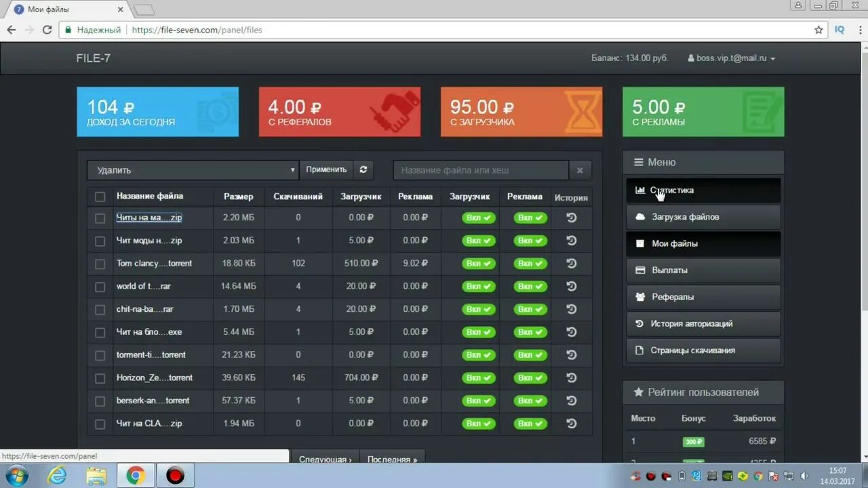Launch Internet Explorer from the taskbar
This screenshot has width=868, height=488.
[x=57, y=476]
